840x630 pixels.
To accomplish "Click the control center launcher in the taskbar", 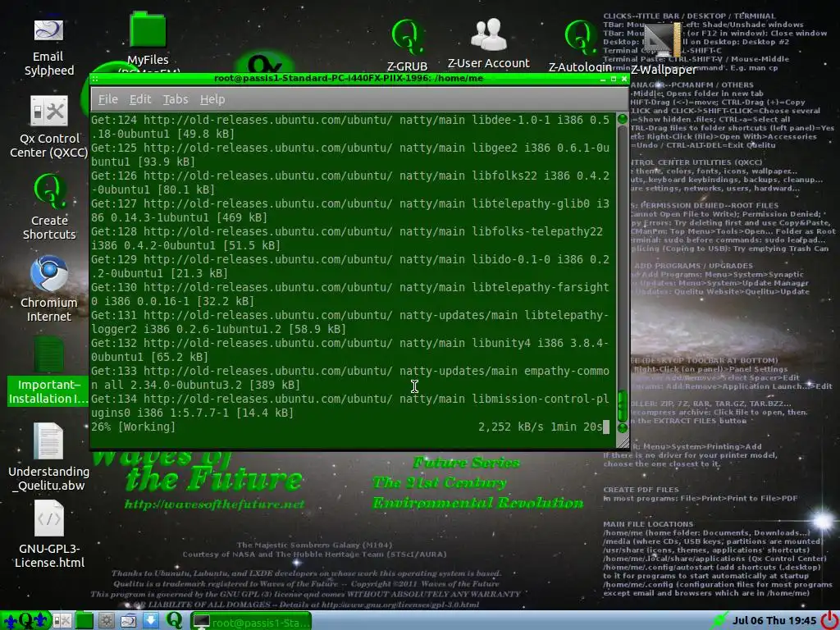I will click(x=62, y=621).
